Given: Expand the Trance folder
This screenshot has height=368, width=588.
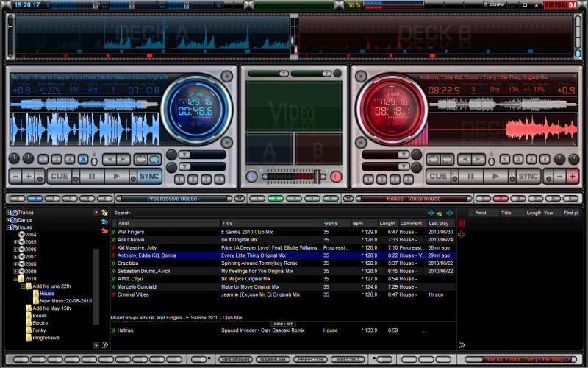Looking at the screenshot, I should (8, 213).
